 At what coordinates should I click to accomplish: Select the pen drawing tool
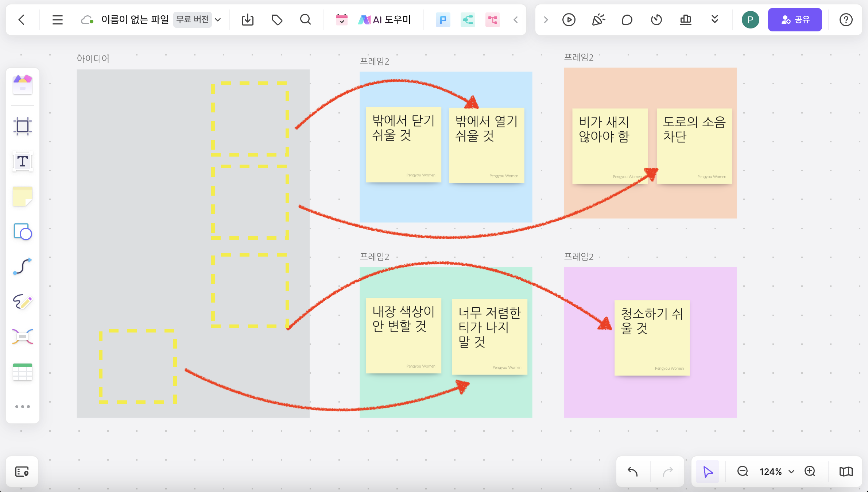[x=23, y=302]
